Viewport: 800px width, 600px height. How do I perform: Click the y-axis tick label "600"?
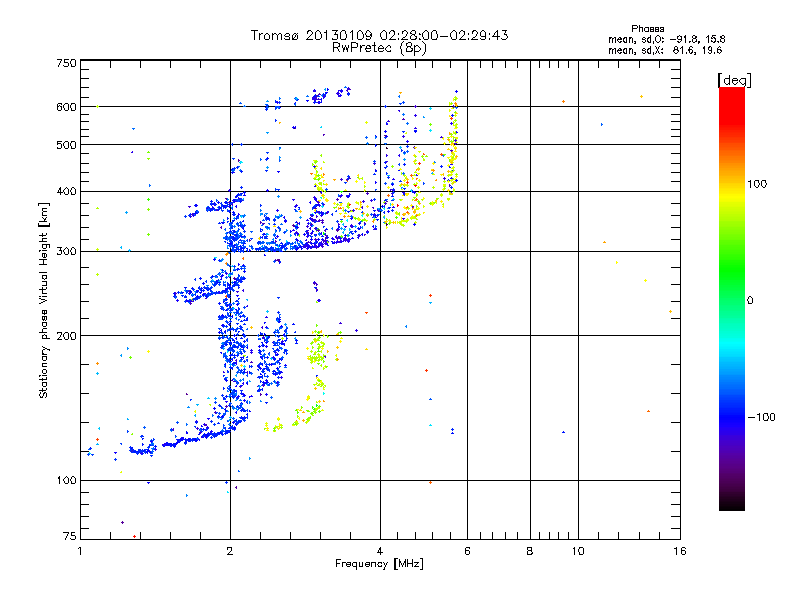coord(66,107)
